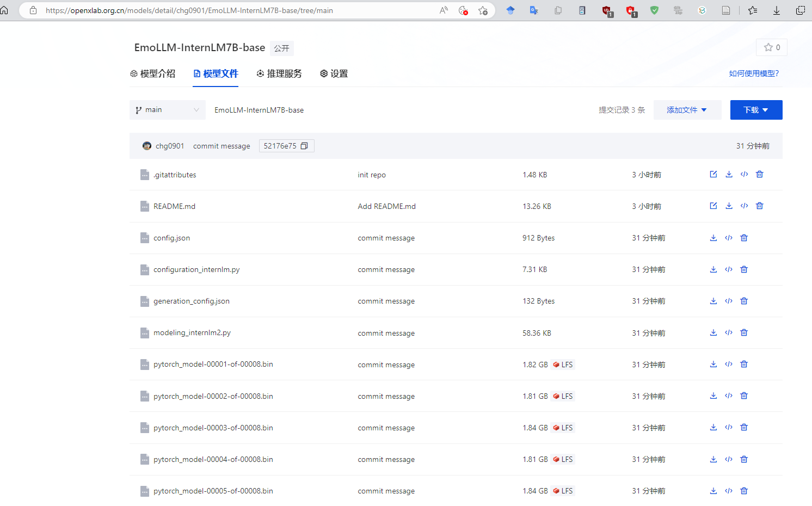
Task: Download the README.md file
Action: click(x=729, y=206)
